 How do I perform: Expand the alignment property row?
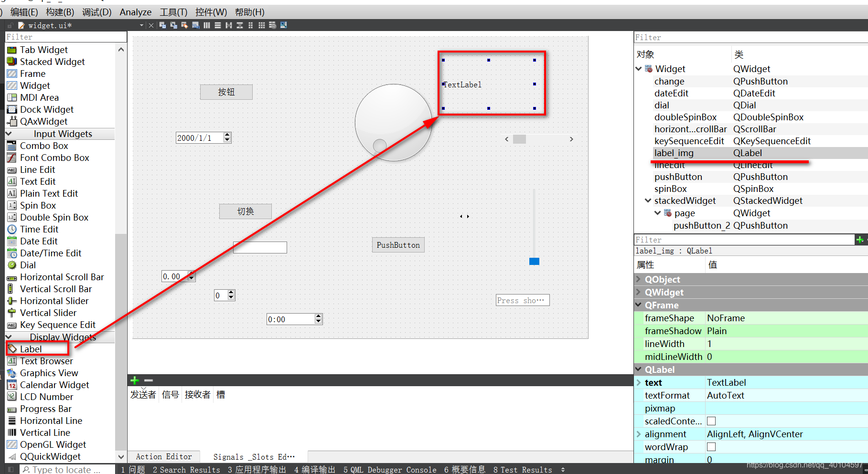point(639,434)
